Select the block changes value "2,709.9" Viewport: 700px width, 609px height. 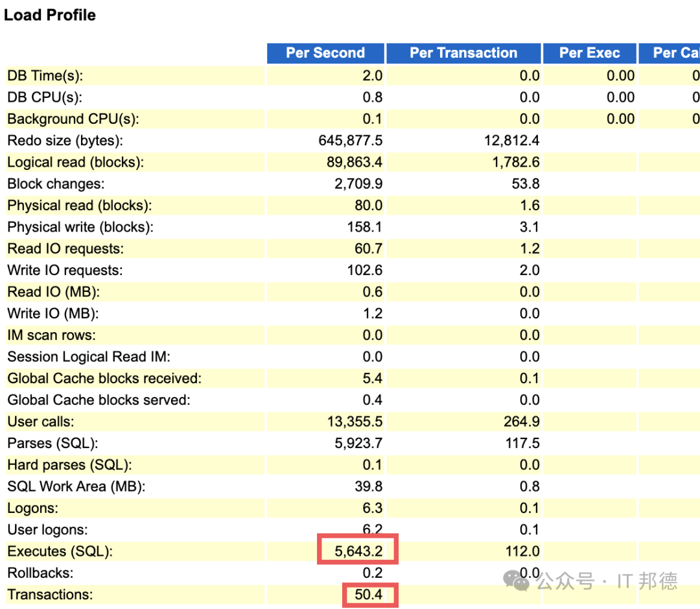(x=358, y=184)
